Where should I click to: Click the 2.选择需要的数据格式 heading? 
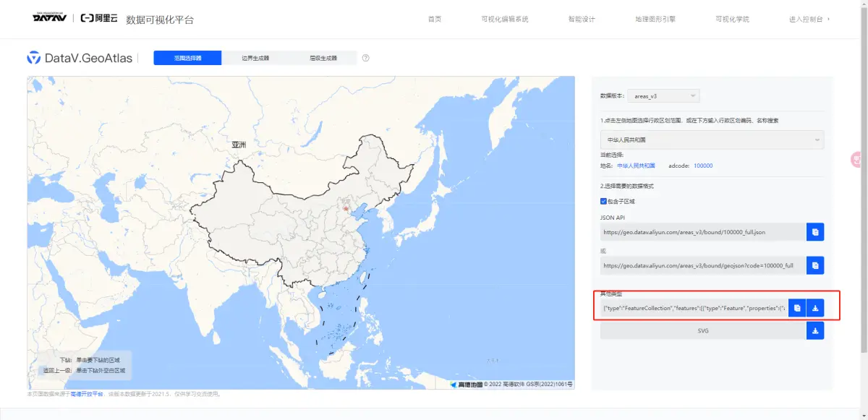[627, 186]
